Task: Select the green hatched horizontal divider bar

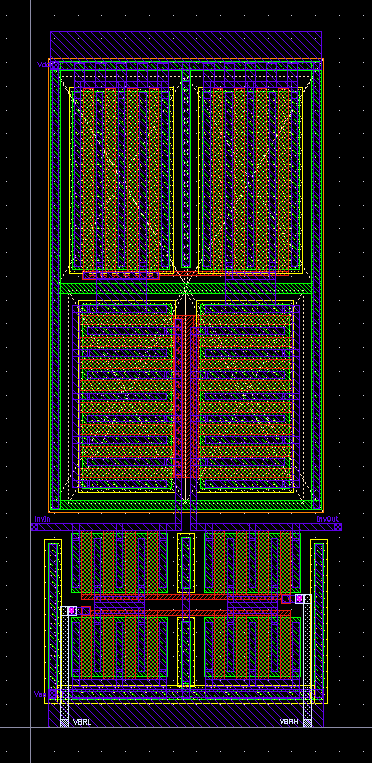Action: click(186, 288)
